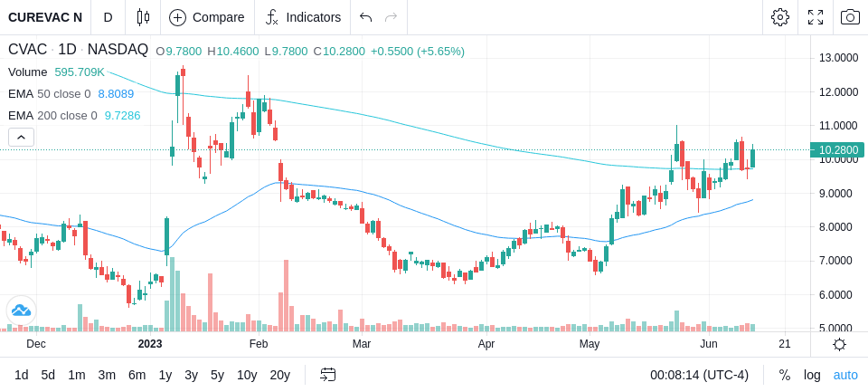The height and width of the screenshot is (392, 868).
Task: Collapse the indicator legend with the chevron
Action: [21, 137]
